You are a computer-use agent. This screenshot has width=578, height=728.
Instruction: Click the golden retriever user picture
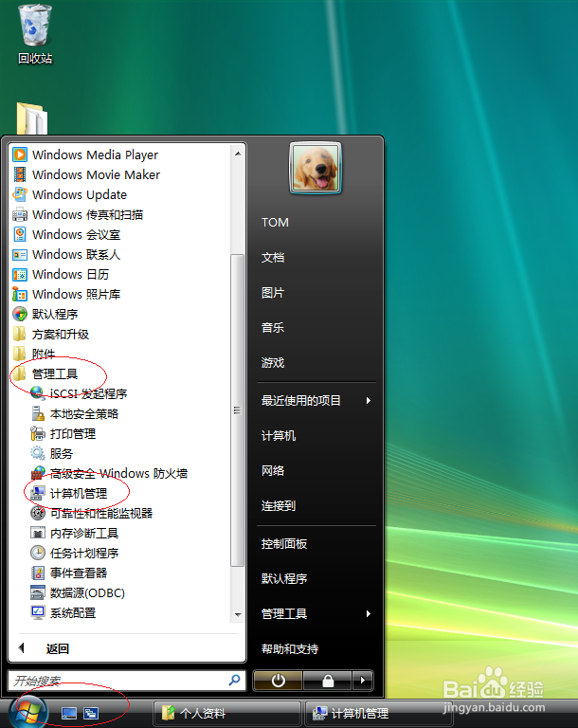click(316, 168)
